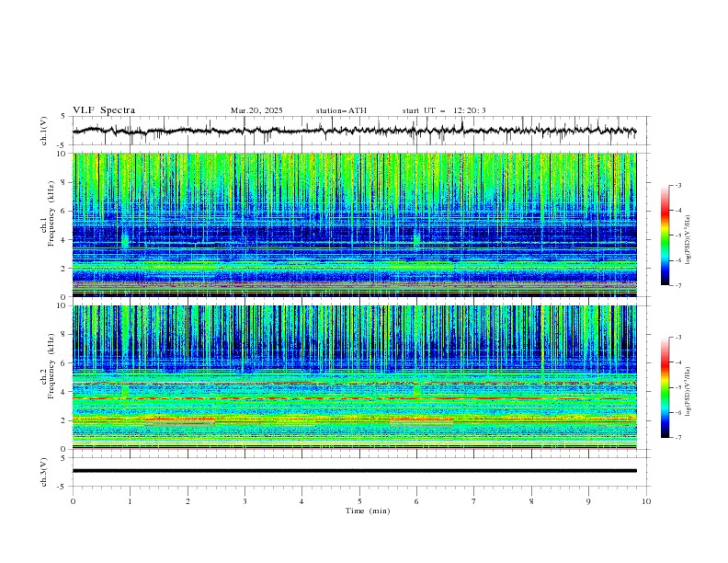Click the "VLF Spectra" title text

tap(104, 110)
